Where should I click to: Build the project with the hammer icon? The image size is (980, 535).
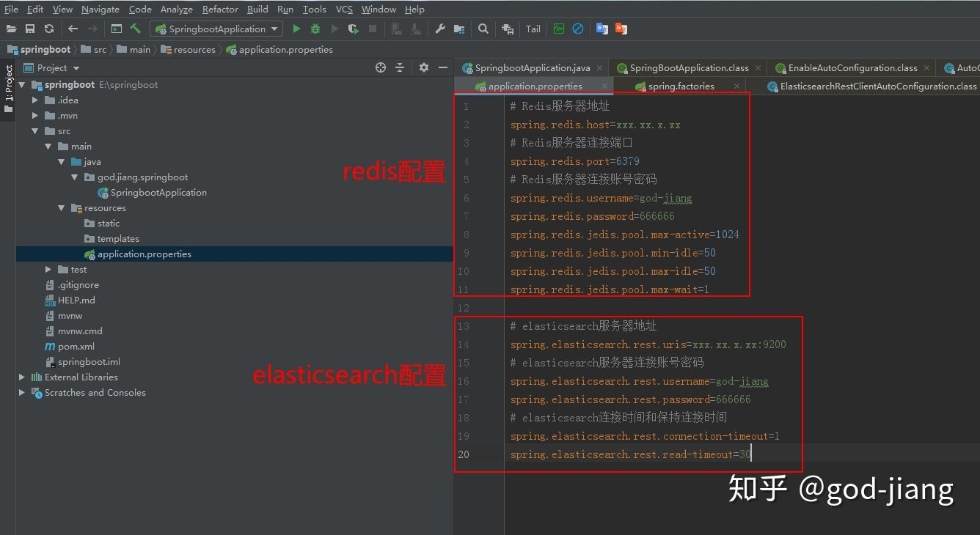coord(136,29)
